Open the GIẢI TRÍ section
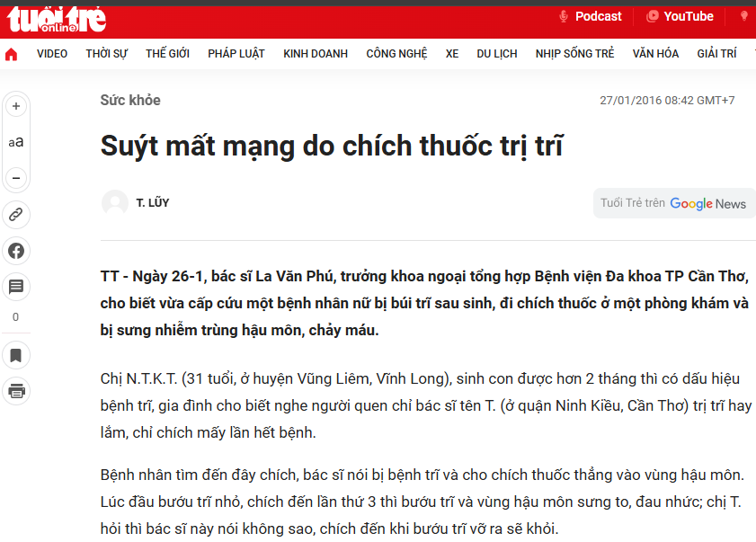This screenshot has height=542, width=756. (x=717, y=54)
